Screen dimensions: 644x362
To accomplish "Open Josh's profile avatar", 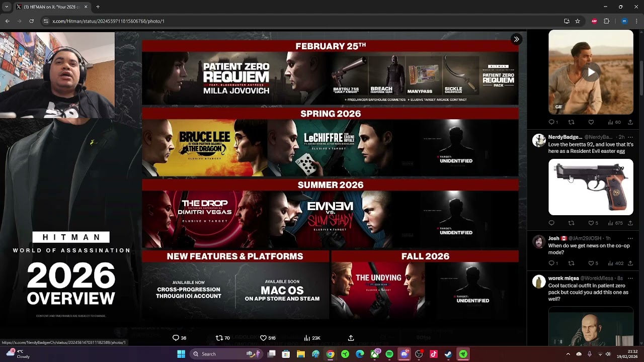I will tap(539, 241).
